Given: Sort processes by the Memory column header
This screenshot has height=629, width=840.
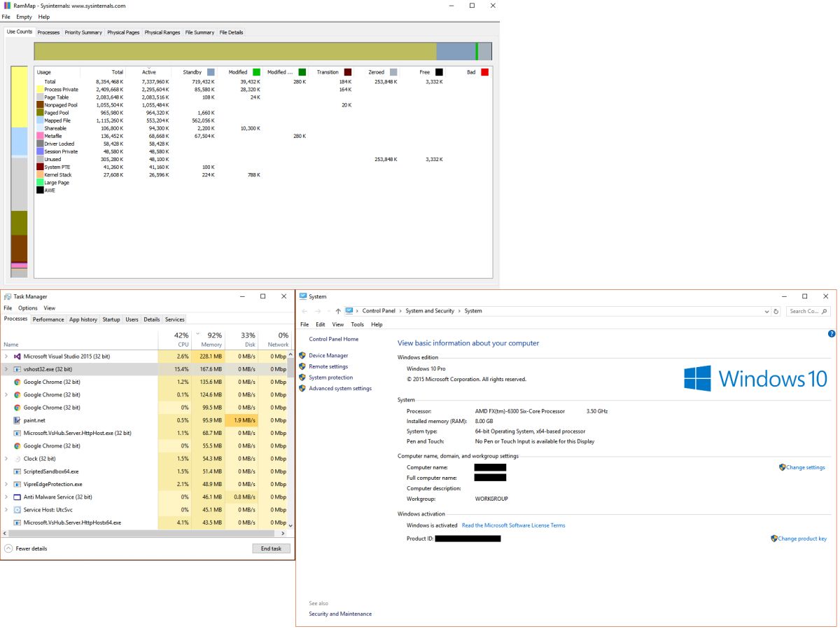Looking at the screenshot, I should point(208,340).
